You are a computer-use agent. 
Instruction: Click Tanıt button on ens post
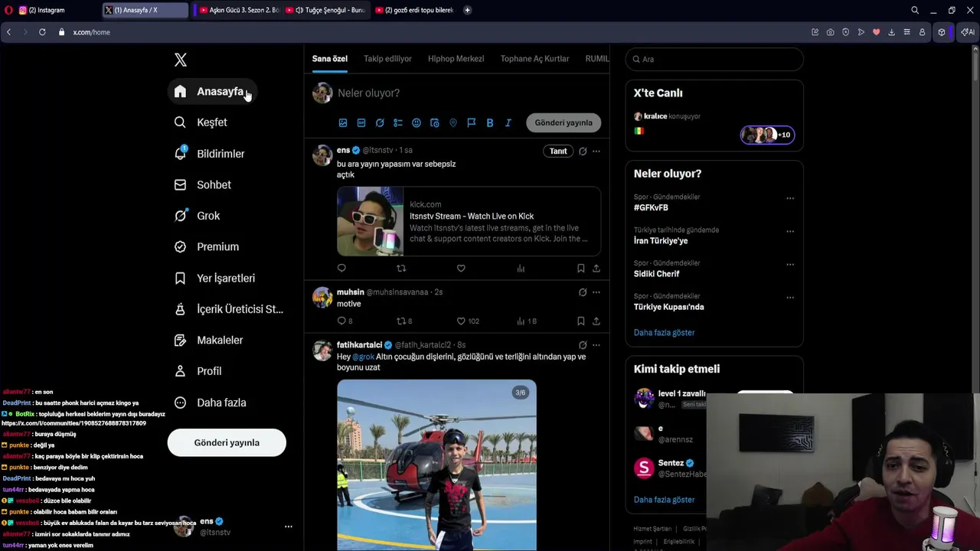point(558,151)
